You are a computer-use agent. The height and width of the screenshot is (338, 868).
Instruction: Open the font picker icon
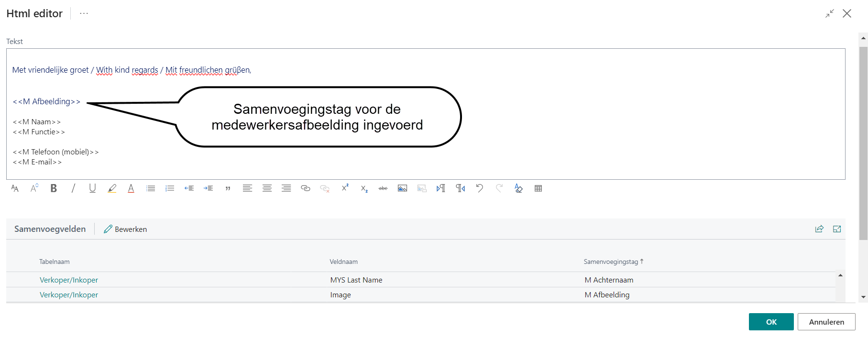(x=15, y=188)
